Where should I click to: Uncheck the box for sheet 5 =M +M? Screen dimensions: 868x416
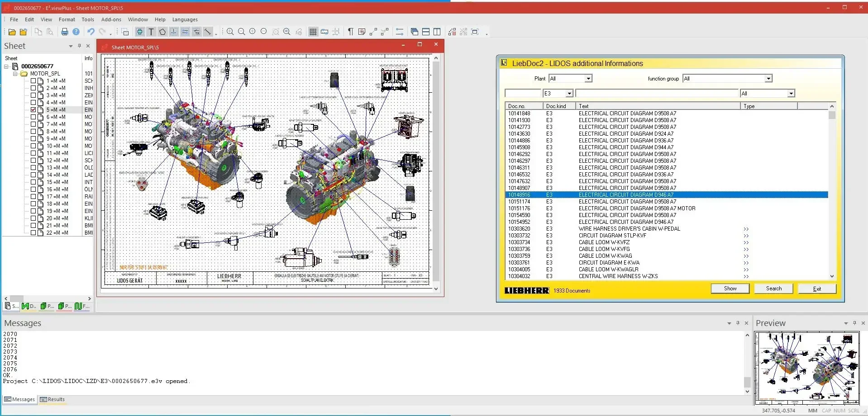pos(33,110)
